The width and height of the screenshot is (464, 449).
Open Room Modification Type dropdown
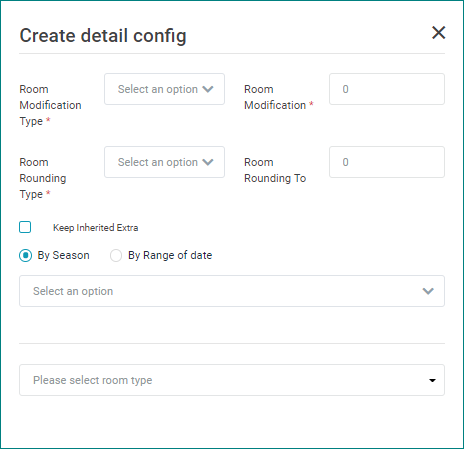click(164, 89)
